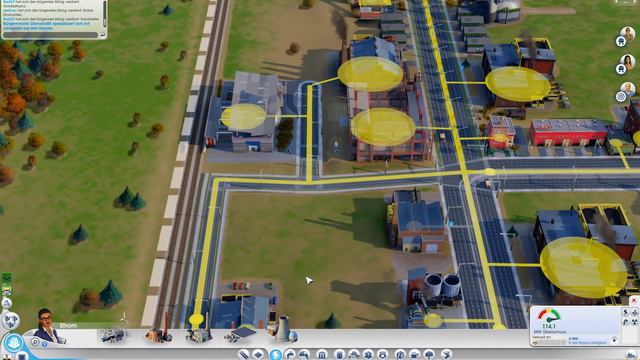Click the bulldozer icon at bottom-right corner

pyautogui.click(x=632, y=356)
